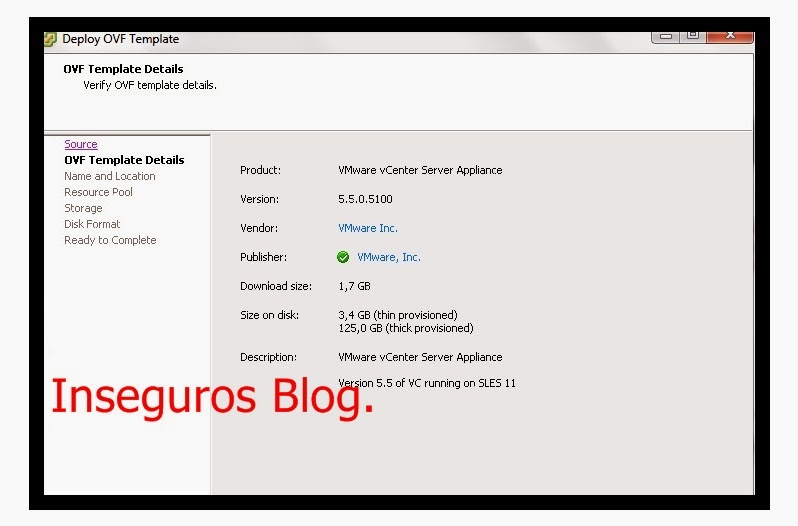Click the 125,0 GB thick provisioned text

[x=406, y=328]
